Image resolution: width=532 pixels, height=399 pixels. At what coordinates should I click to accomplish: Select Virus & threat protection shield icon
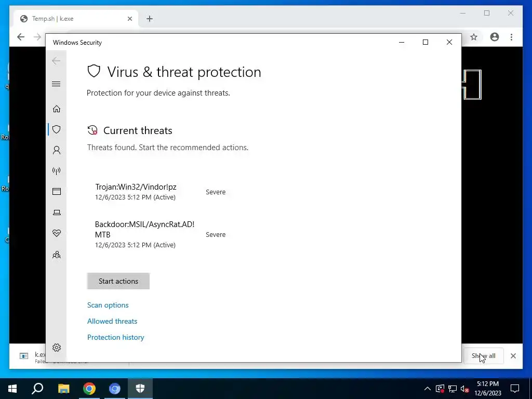click(56, 129)
